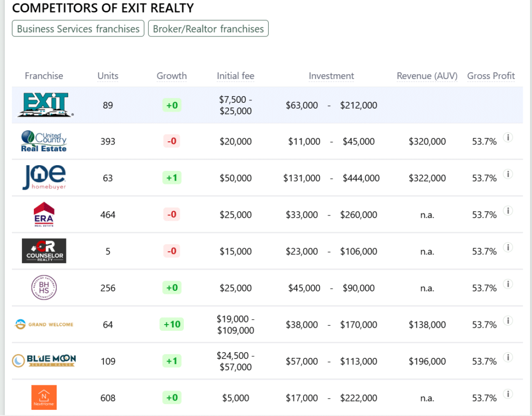Click the $19,000 - $109,000 initial fee
This screenshot has height=416, width=532.
235,325
